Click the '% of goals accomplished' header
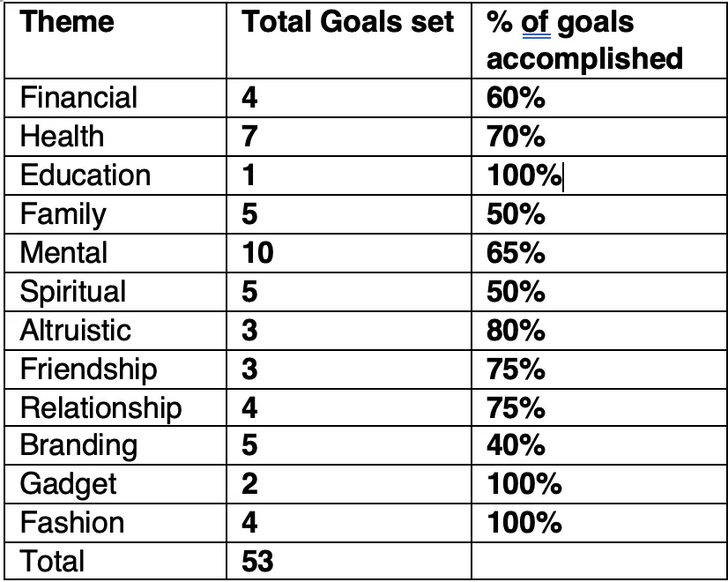 click(584, 41)
